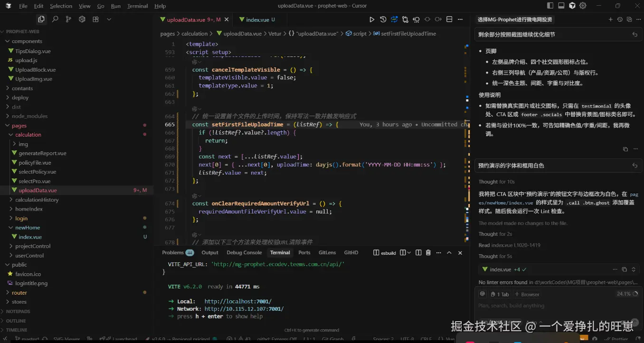Copy the chat response with copy icon
Image resolution: width=644 pixels, height=343 pixels.
[x=625, y=149]
